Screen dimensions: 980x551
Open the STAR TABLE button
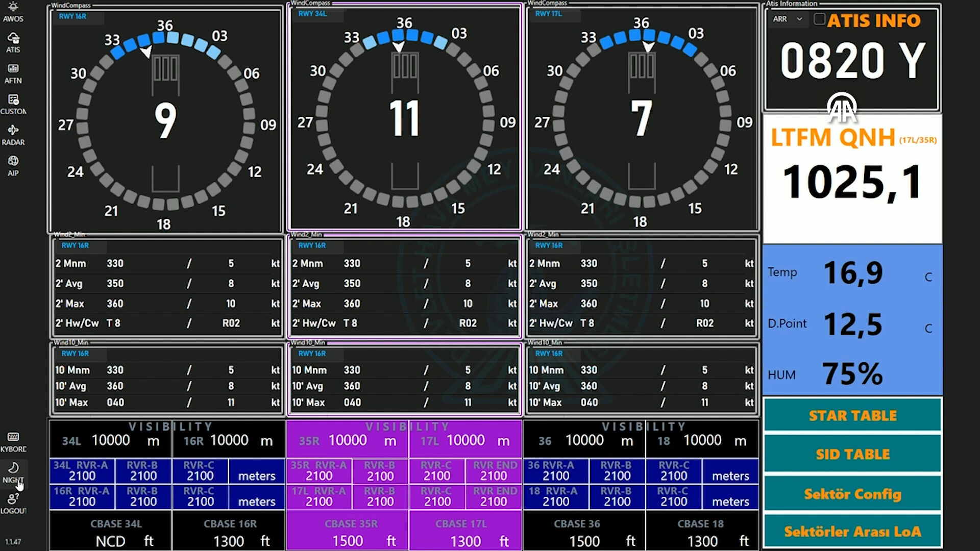pyautogui.click(x=852, y=416)
